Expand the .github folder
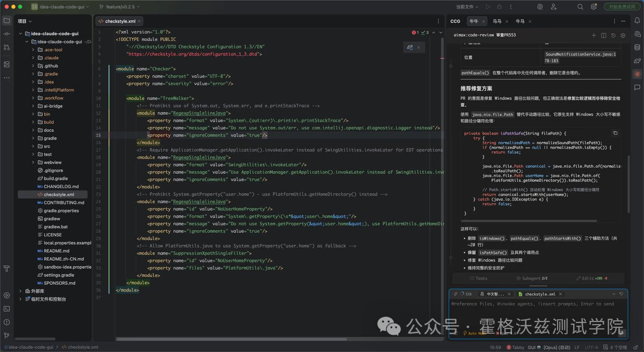 (32, 66)
